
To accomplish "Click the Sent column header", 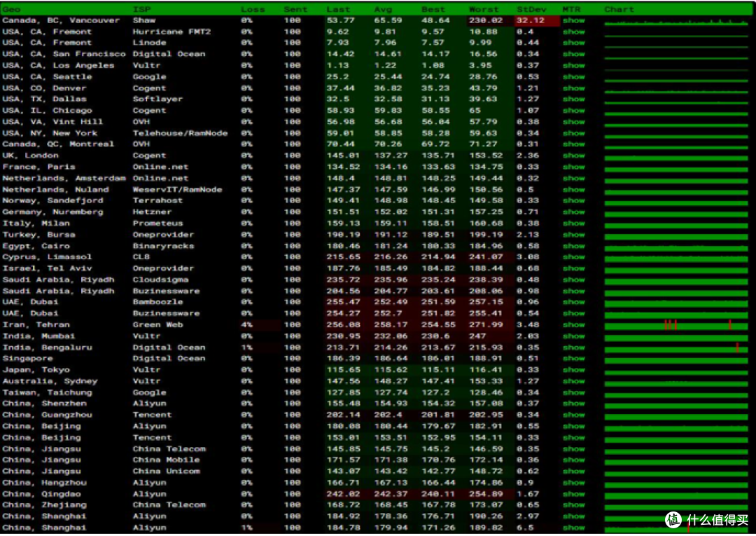I will [x=295, y=9].
